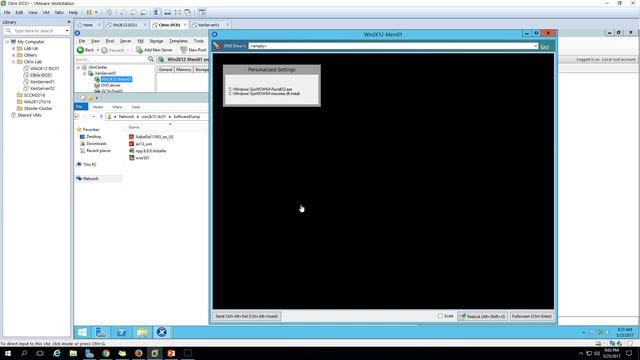The height and width of the screenshot is (360, 640).
Task: Open the Memory tab in XenCenter
Action: pos(184,69)
